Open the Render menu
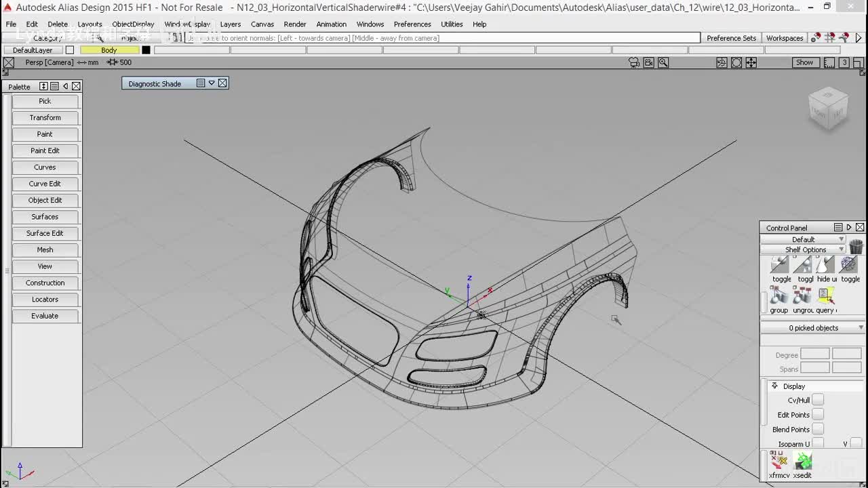Viewport: 868px width, 488px height. pos(295,24)
